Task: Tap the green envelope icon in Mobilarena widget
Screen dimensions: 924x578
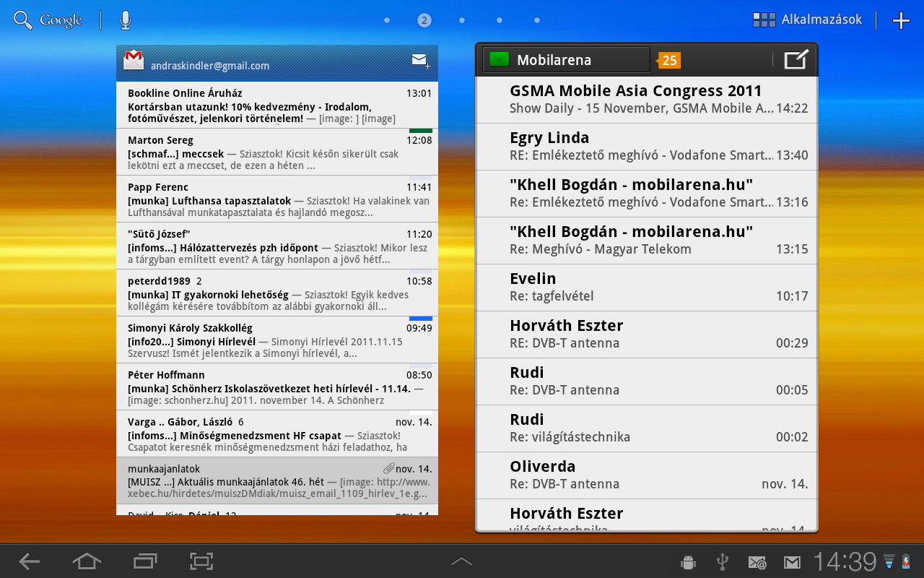Action: pos(499,60)
